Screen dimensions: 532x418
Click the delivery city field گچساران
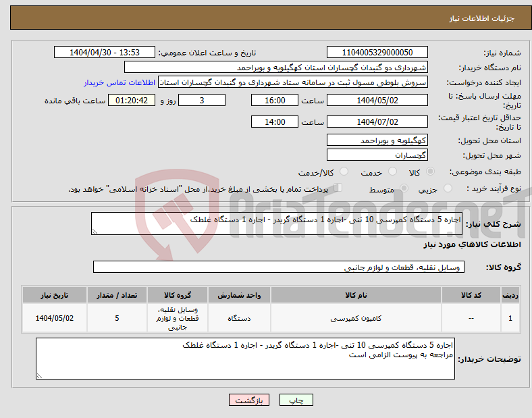[x=377, y=155]
